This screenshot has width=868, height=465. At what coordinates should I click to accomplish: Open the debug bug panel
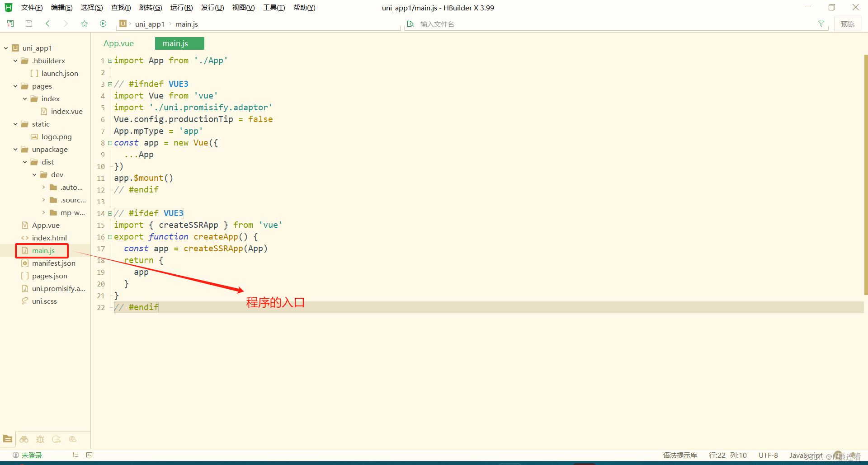40,439
